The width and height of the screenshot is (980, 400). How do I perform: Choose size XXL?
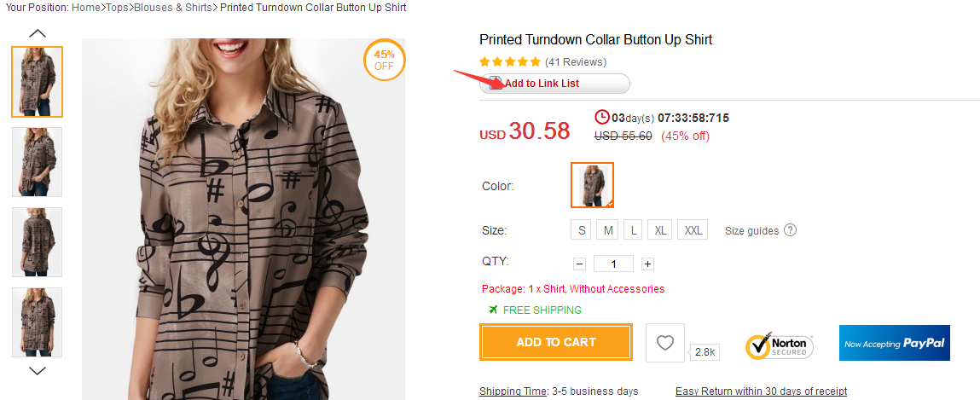(x=693, y=230)
